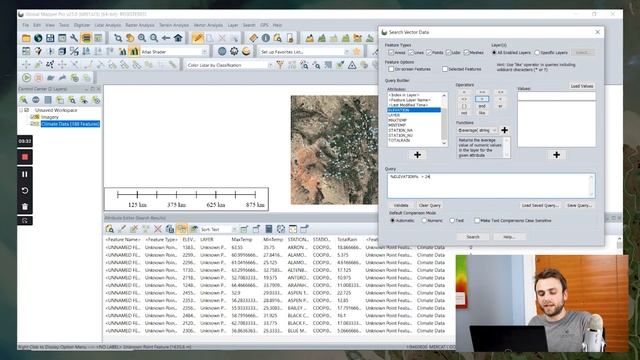Enable Selected Features checkbox
The width and height of the screenshot is (640, 360).
[445, 69]
